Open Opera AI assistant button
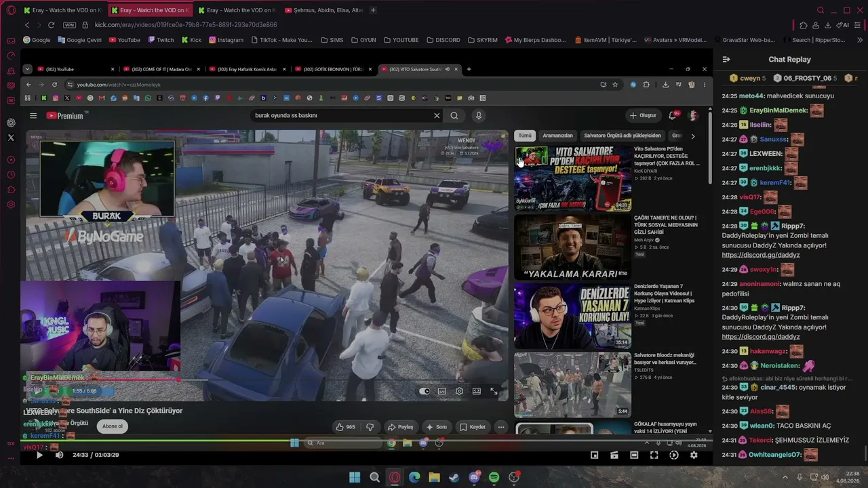Viewport: 868px width, 488px height. pyautogui.click(x=843, y=25)
